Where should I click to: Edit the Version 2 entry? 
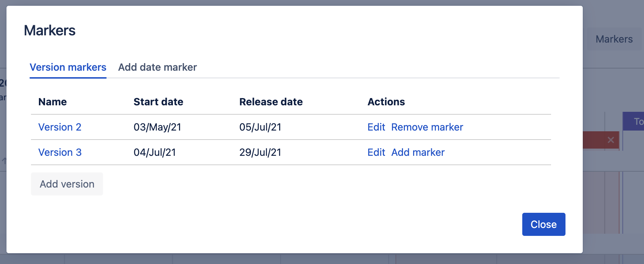376,127
